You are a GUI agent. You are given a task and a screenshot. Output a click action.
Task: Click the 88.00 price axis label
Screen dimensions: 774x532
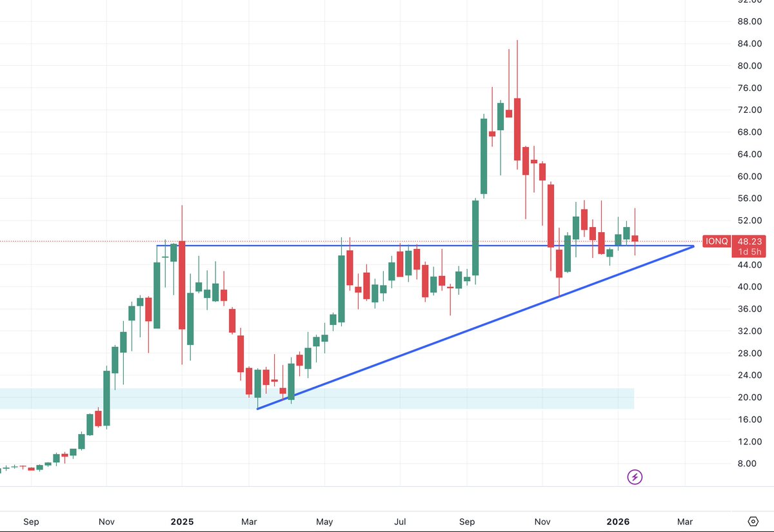pyautogui.click(x=749, y=21)
